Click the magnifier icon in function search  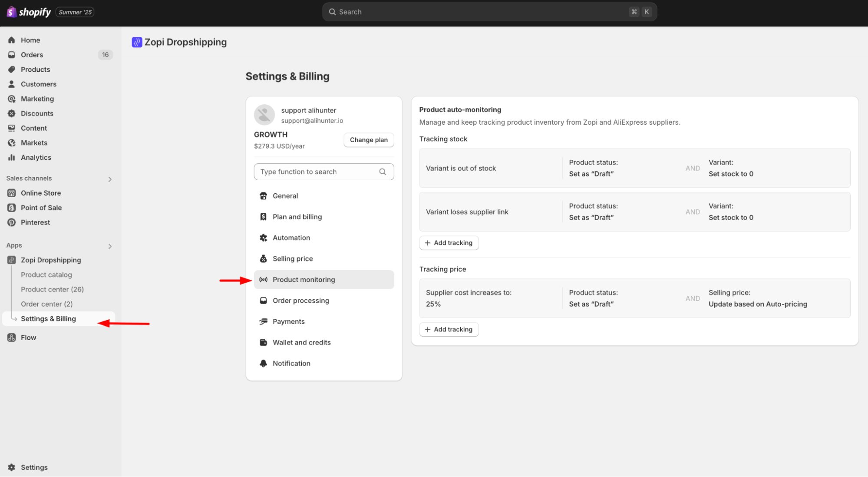[383, 172]
